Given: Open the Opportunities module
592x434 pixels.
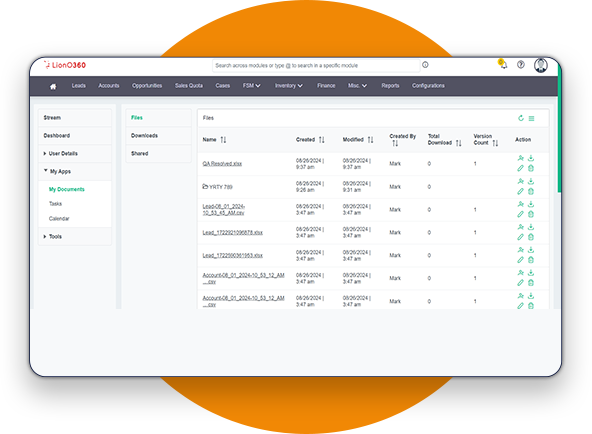Looking at the screenshot, I should point(147,86).
